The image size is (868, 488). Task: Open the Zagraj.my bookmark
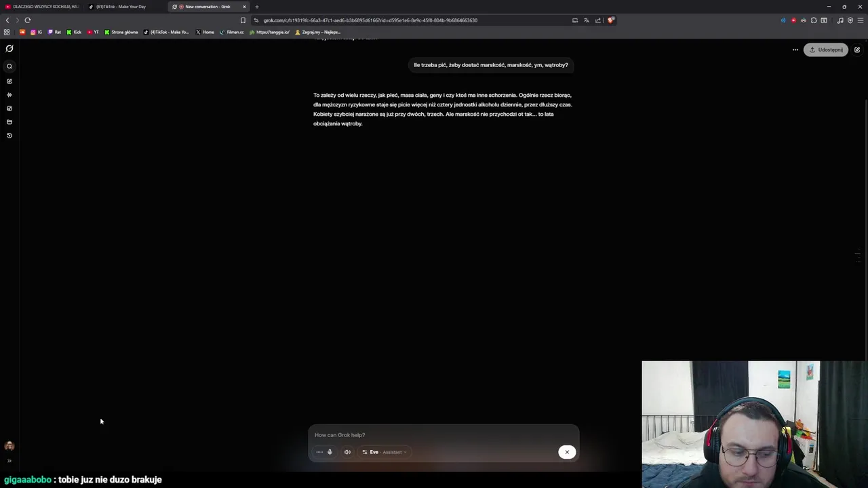[317, 32]
